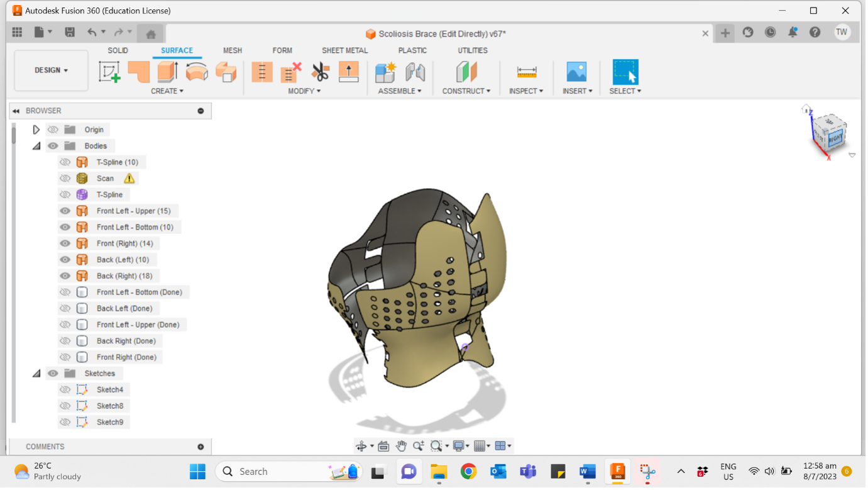Hide the Front (Right) (14) body
Screen dimensions: 868x490
pyautogui.click(x=65, y=243)
